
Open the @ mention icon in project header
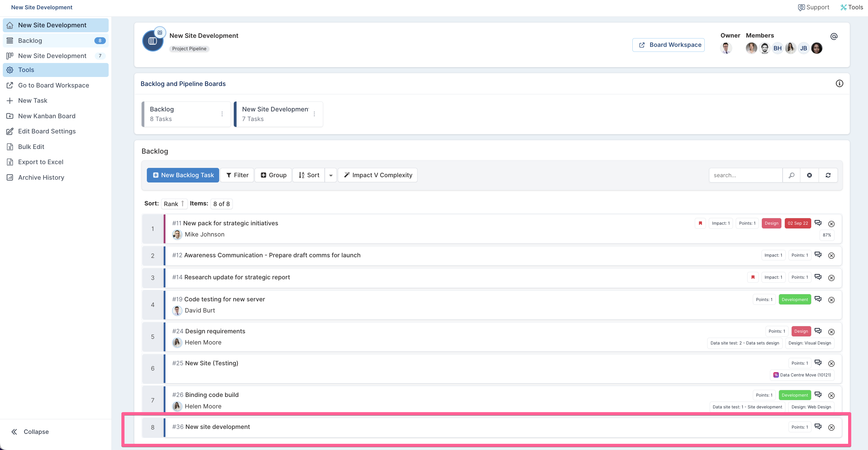pos(834,36)
